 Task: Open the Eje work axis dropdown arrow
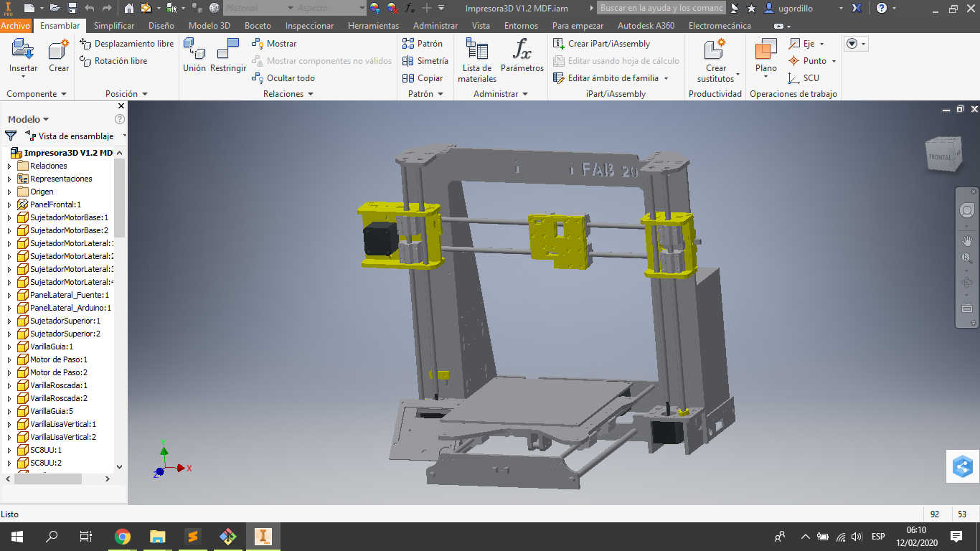[822, 44]
